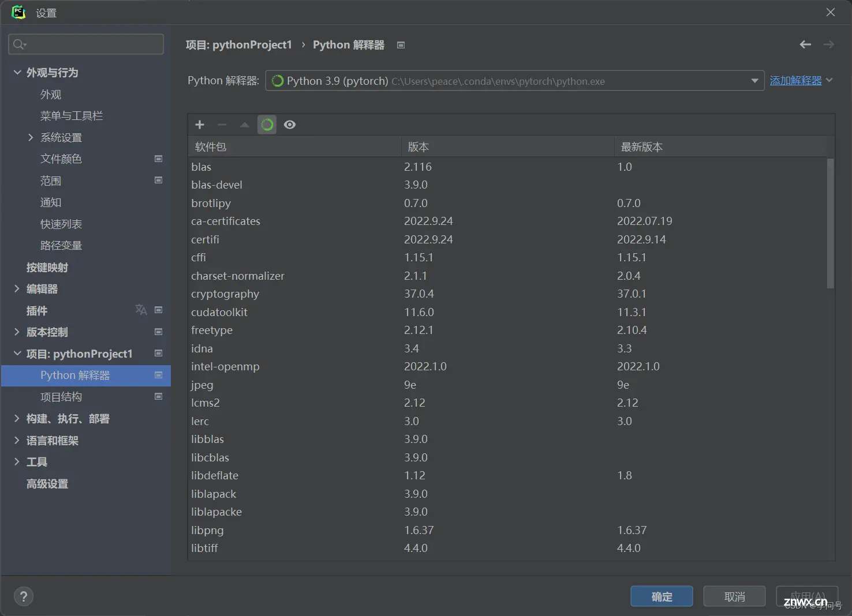Click the project icon on the 文件颜色 row
Image resolution: width=852 pixels, height=616 pixels.
(x=158, y=159)
